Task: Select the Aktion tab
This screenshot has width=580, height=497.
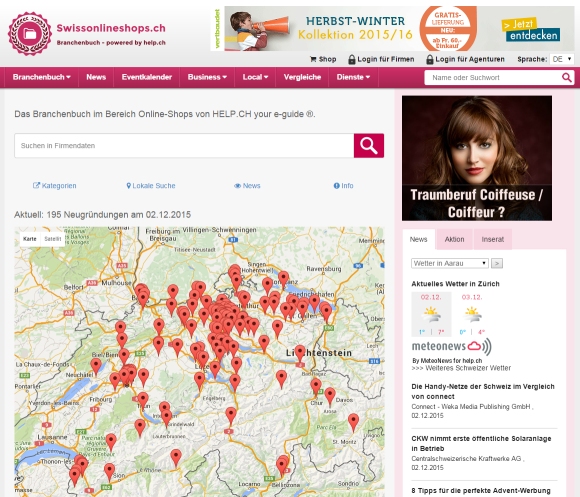Action: (455, 239)
